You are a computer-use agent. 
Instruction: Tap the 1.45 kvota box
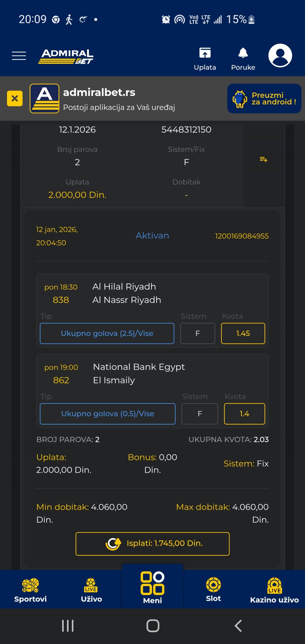pos(243,333)
